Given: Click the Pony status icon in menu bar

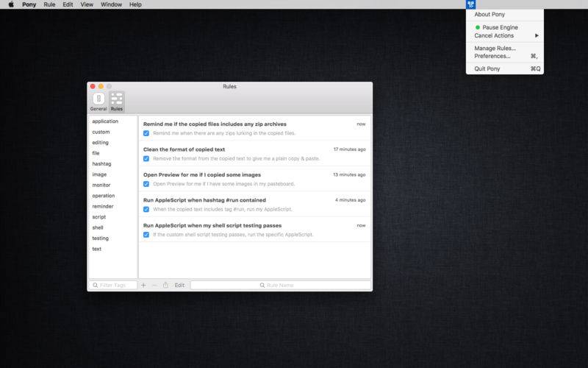Looking at the screenshot, I should (x=470, y=4).
